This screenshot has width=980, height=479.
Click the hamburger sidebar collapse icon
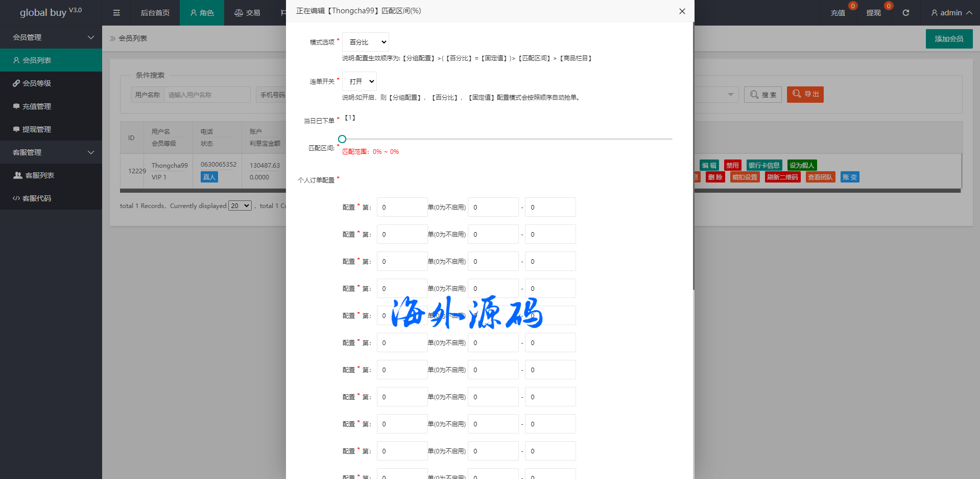point(116,13)
